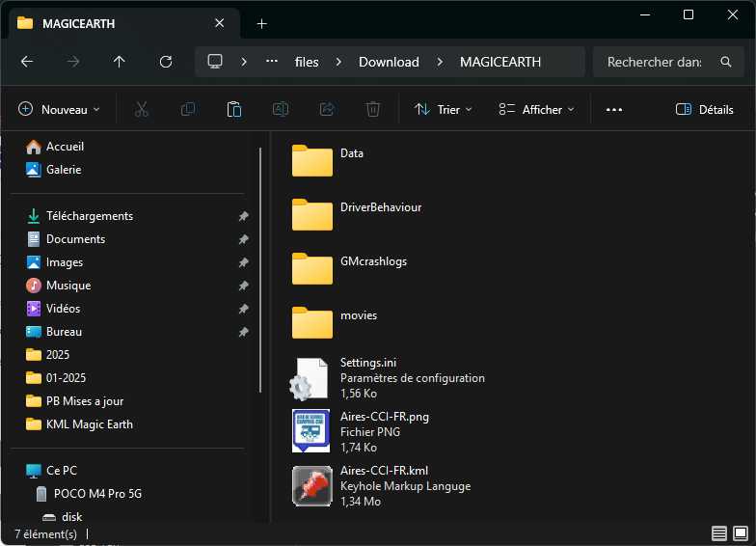Click the Rename icon in toolbar

(x=280, y=110)
